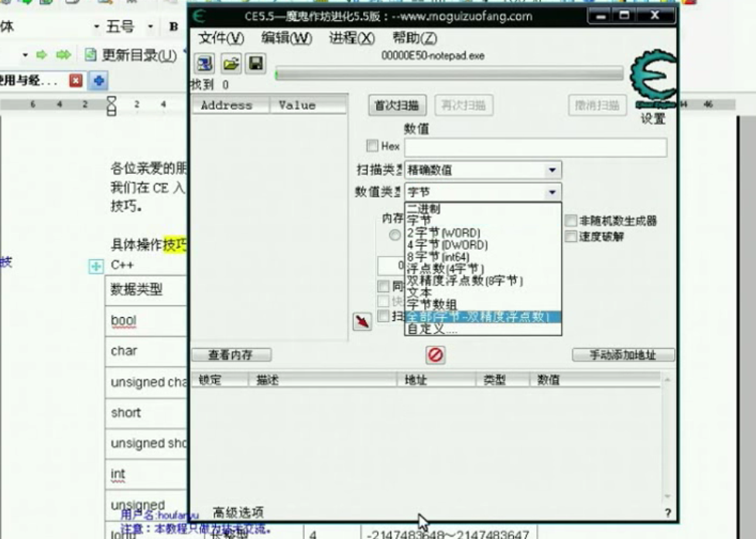
Task: Enable the 非随机数生成器 checkbox
Action: pos(571,221)
